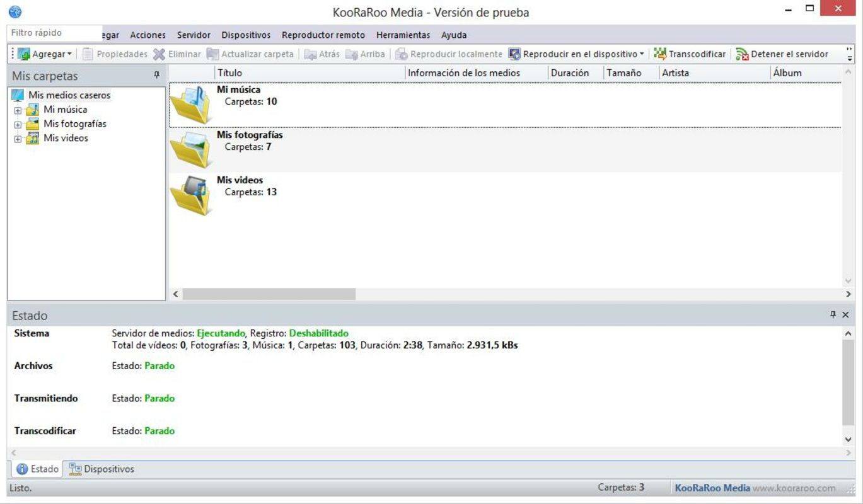Click the Álbum column header
Viewport: 863px width, 504px height.
806,73
